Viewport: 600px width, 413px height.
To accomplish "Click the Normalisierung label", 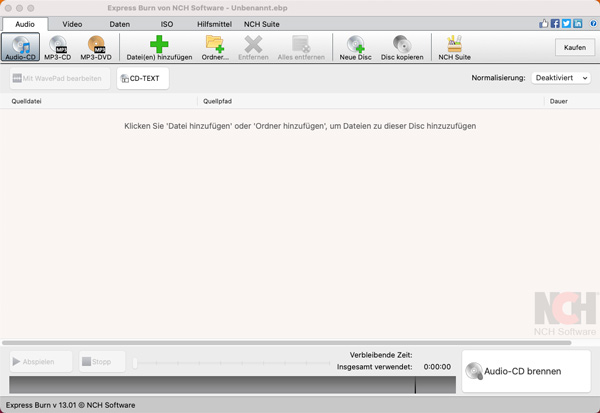I will (498, 78).
